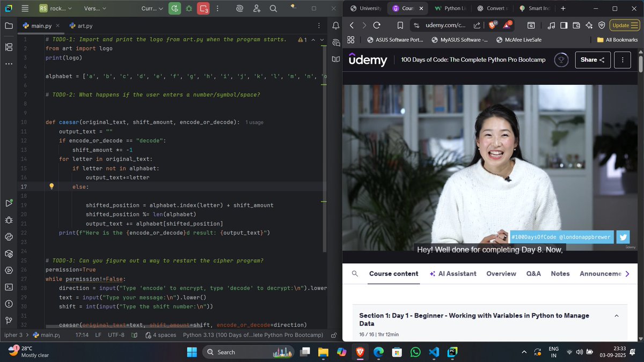644x362 pixels.
Task: Close the Udemy course browser tab
Action: 421,9
